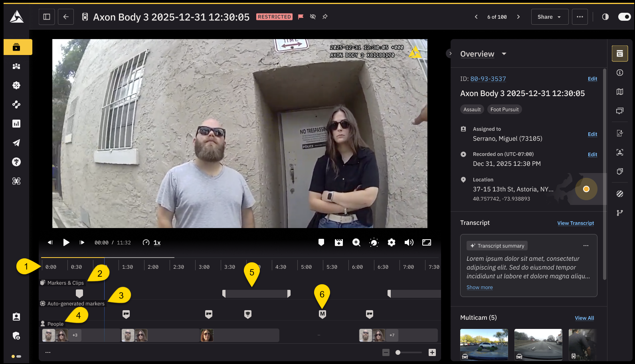Open the second multicam road thumbnail
The height and width of the screenshot is (364, 635).
click(538, 344)
